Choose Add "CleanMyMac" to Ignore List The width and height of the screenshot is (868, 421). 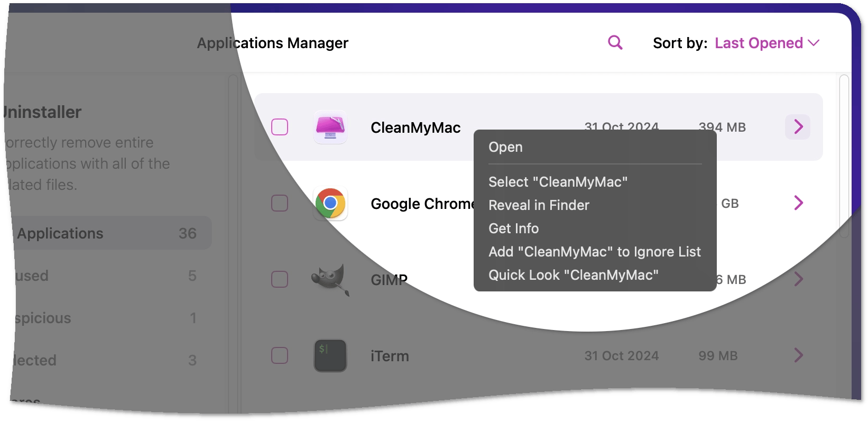coord(595,252)
